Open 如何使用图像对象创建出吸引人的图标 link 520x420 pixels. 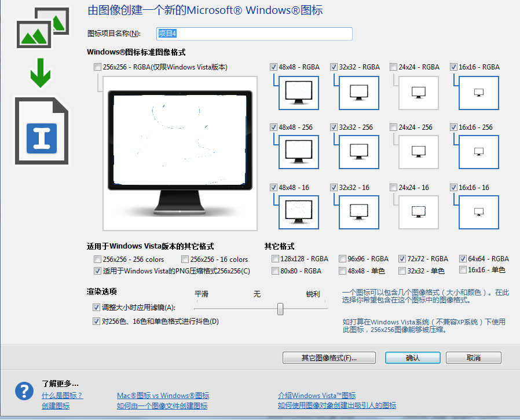pos(337,406)
